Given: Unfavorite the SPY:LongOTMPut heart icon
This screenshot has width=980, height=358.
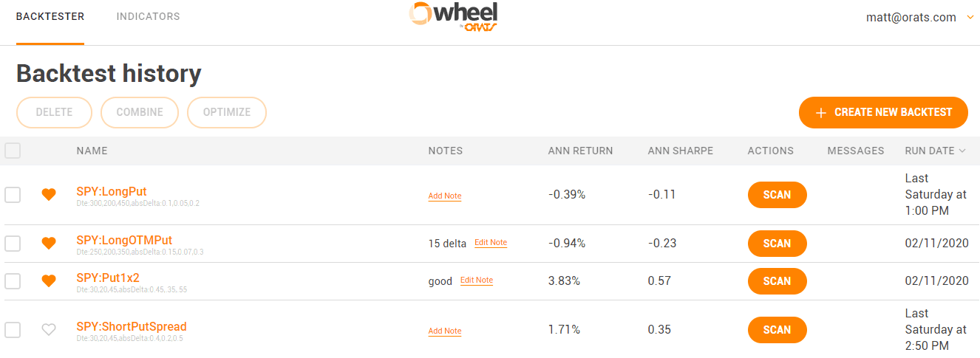Looking at the screenshot, I should point(49,243).
